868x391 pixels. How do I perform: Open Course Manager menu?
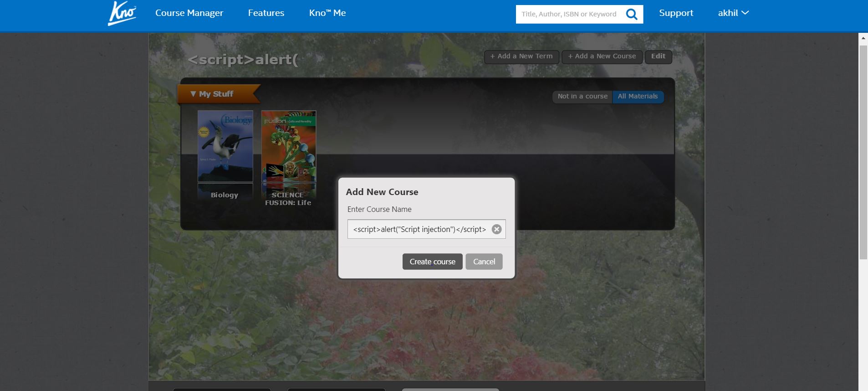(189, 13)
